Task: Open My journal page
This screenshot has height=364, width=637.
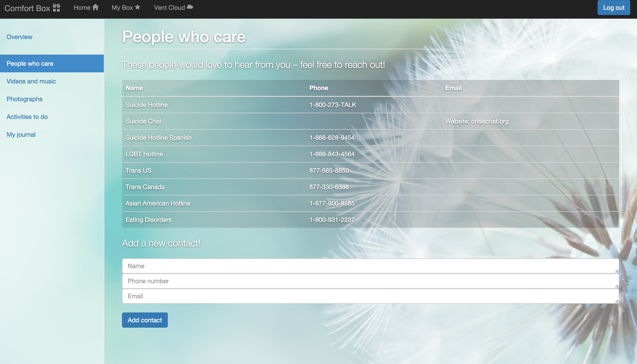Action: pos(21,135)
